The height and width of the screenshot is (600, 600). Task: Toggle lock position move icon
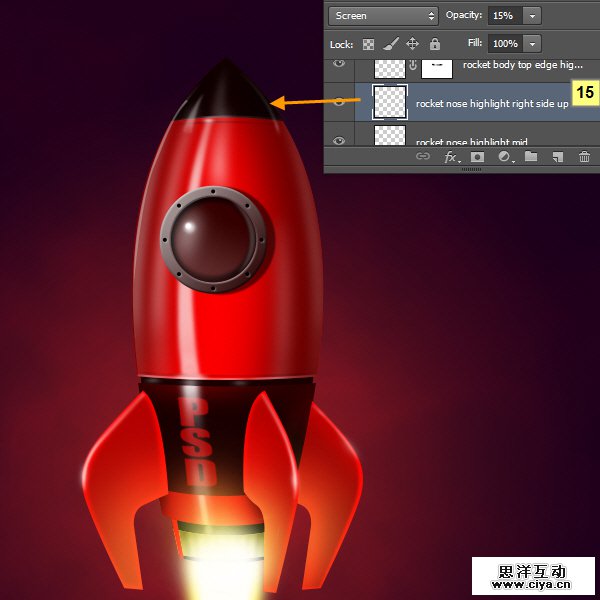412,44
